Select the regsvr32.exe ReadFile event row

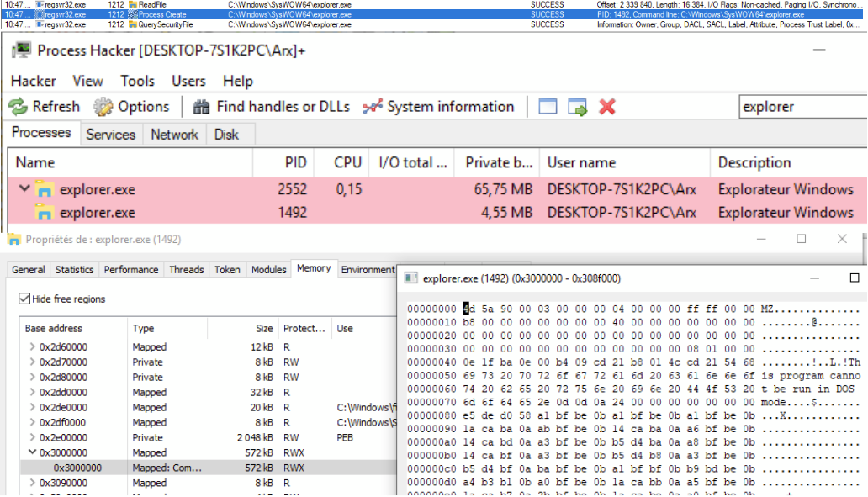431,4
